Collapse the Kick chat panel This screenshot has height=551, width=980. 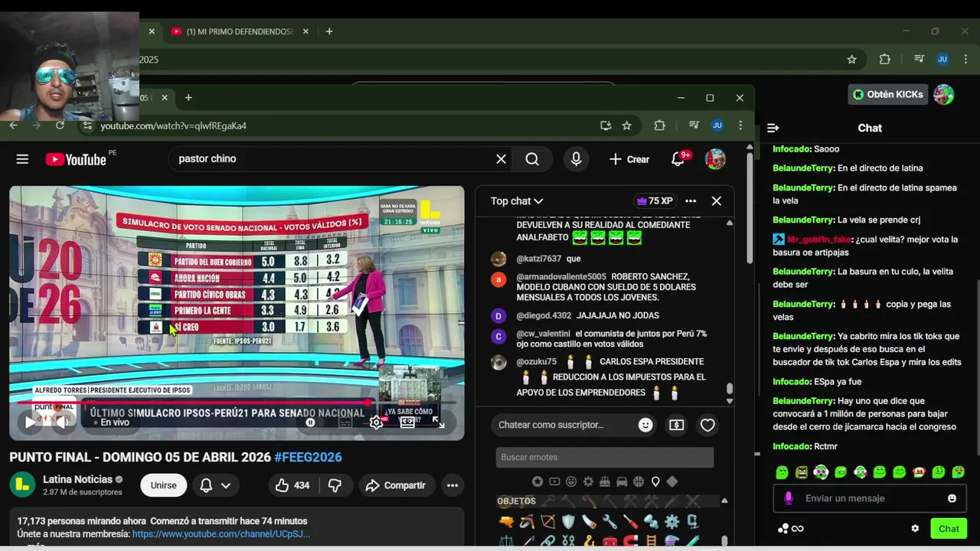pyautogui.click(x=773, y=128)
